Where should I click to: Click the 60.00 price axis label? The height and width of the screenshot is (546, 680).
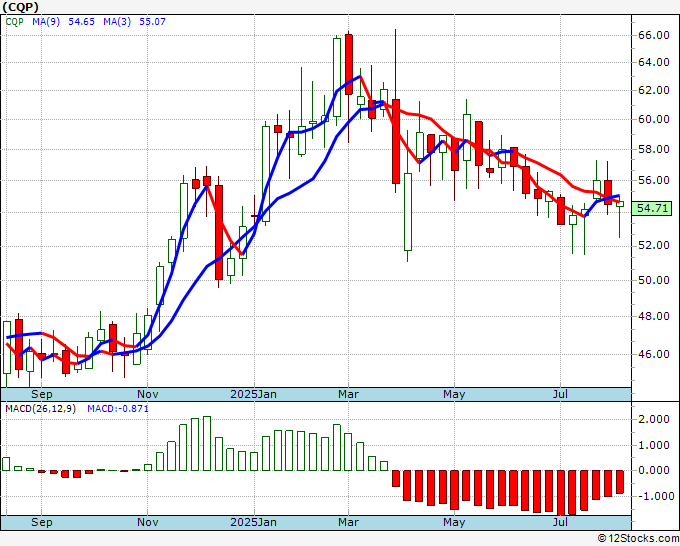(x=654, y=119)
